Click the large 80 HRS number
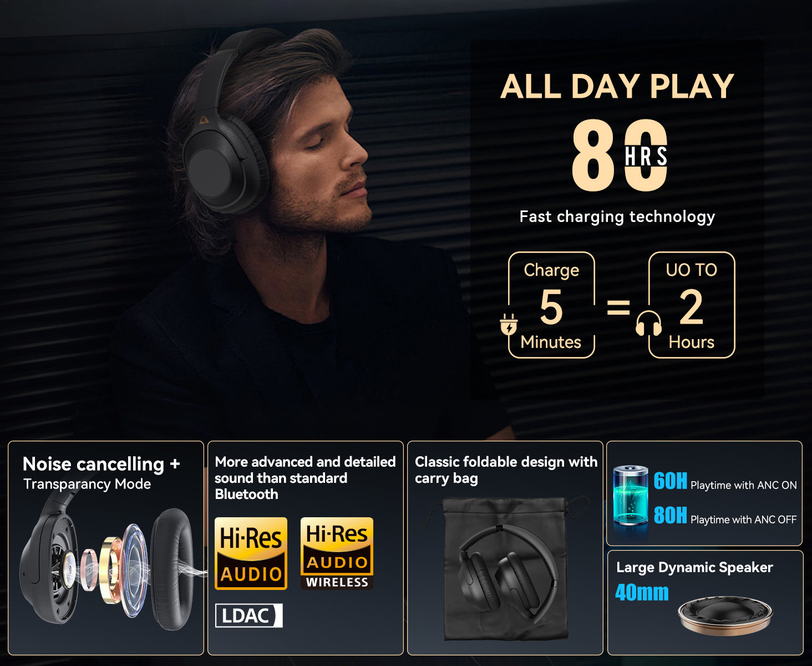The image size is (812, 666). [619, 155]
